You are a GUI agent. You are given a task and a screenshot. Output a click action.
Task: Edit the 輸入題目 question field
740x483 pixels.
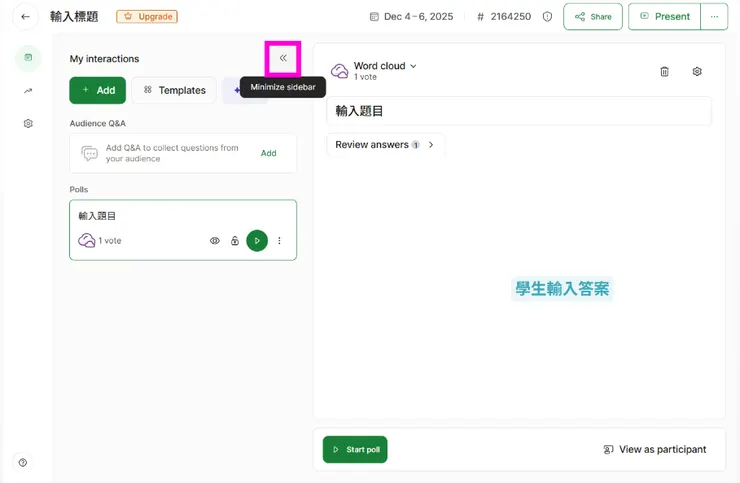[x=519, y=111]
